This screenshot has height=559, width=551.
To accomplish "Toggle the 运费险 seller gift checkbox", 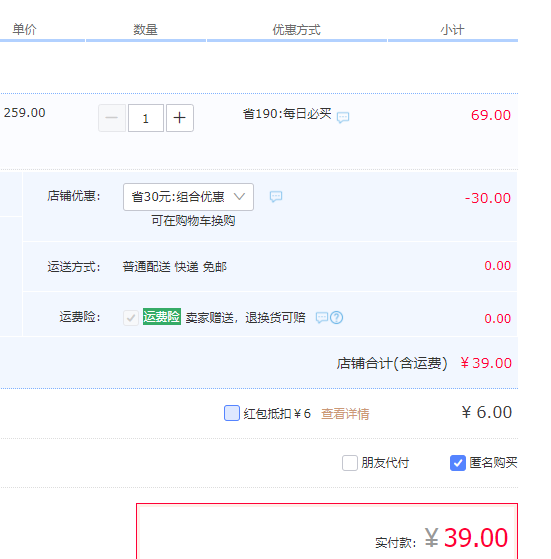I will tap(131, 317).
